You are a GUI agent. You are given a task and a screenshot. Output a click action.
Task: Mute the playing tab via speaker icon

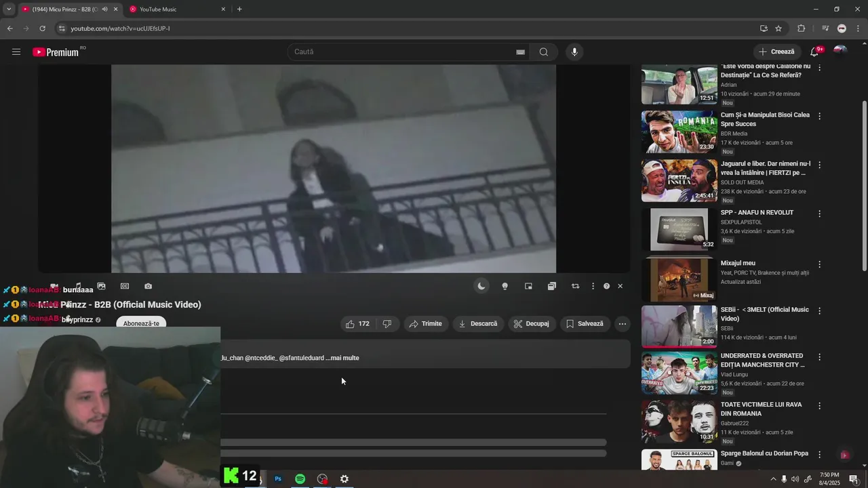[x=104, y=9]
